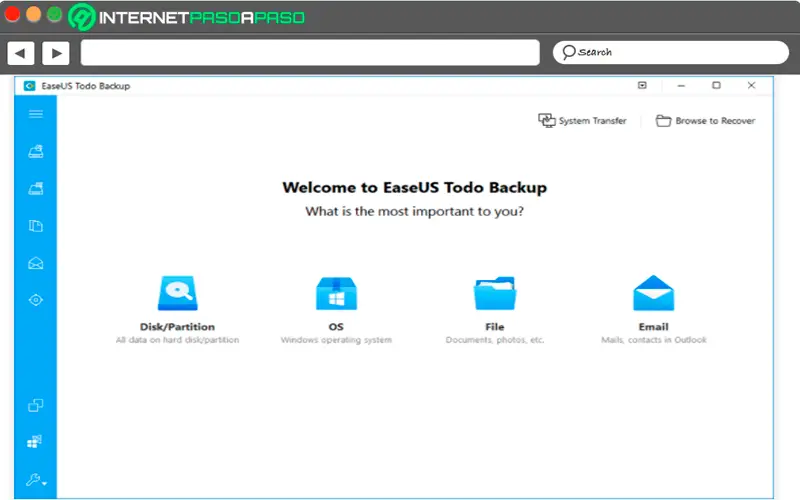The height and width of the screenshot is (500, 800).
Task: Open the Clone tool in the sidebar
Action: [36, 405]
